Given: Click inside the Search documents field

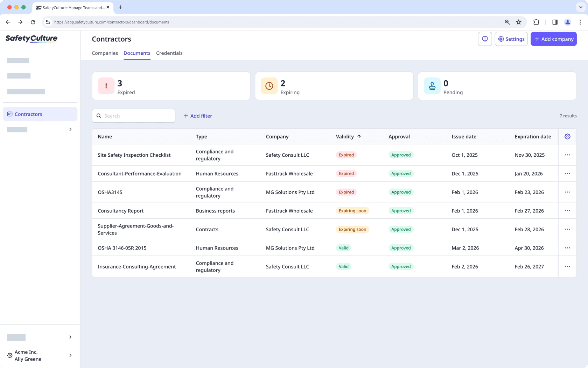Looking at the screenshot, I should pos(133,116).
